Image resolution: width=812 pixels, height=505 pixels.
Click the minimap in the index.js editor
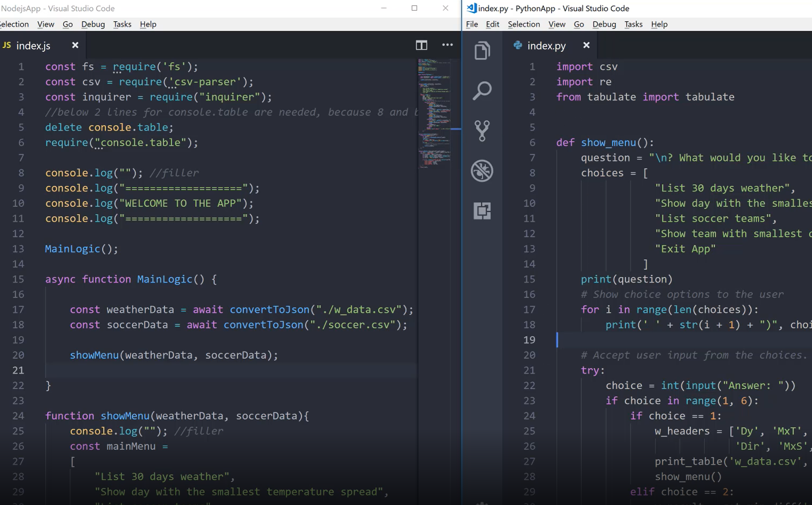coord(434,114)
